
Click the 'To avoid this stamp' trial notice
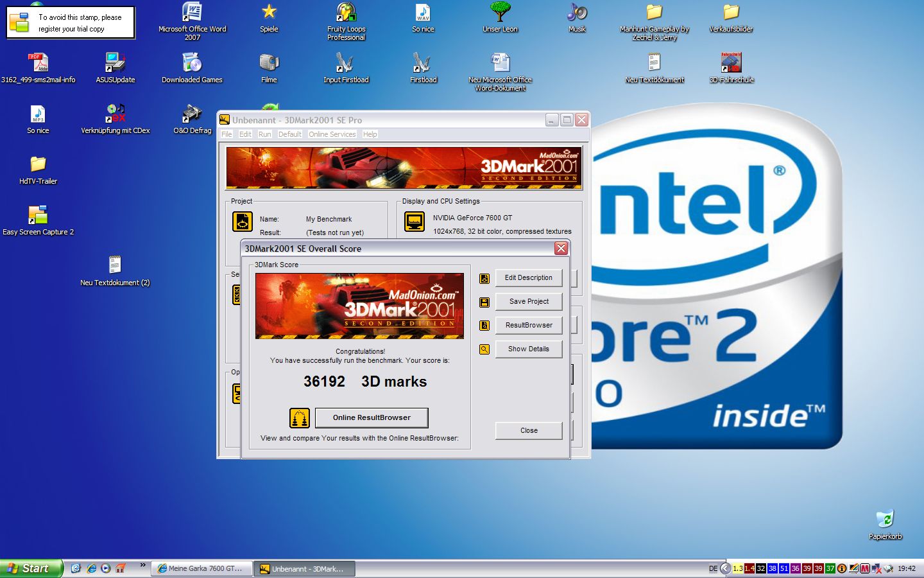pos(71,23)
